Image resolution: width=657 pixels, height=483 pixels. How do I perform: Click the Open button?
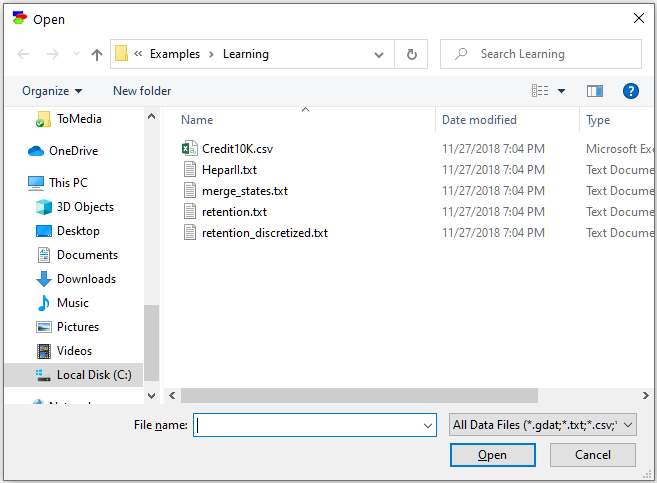[x=493, y=455]
